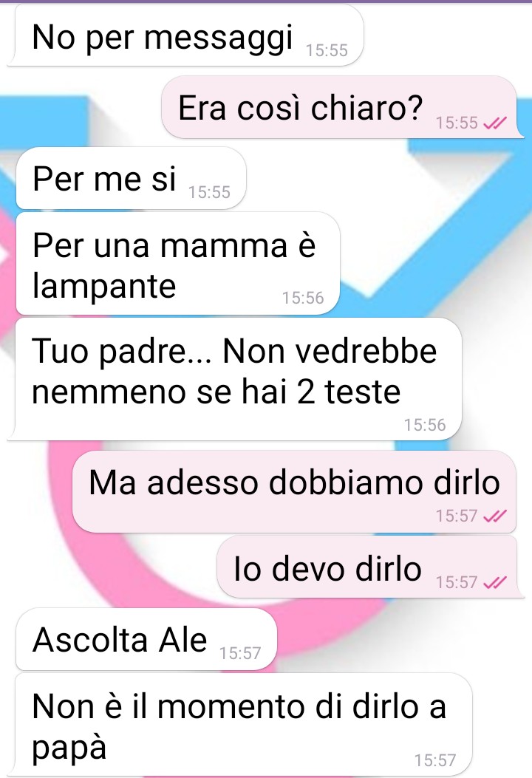Tap read receipt ticks on 'Io devo dirlo'
The image size is (532, 778).
click(x=495, y=582)
